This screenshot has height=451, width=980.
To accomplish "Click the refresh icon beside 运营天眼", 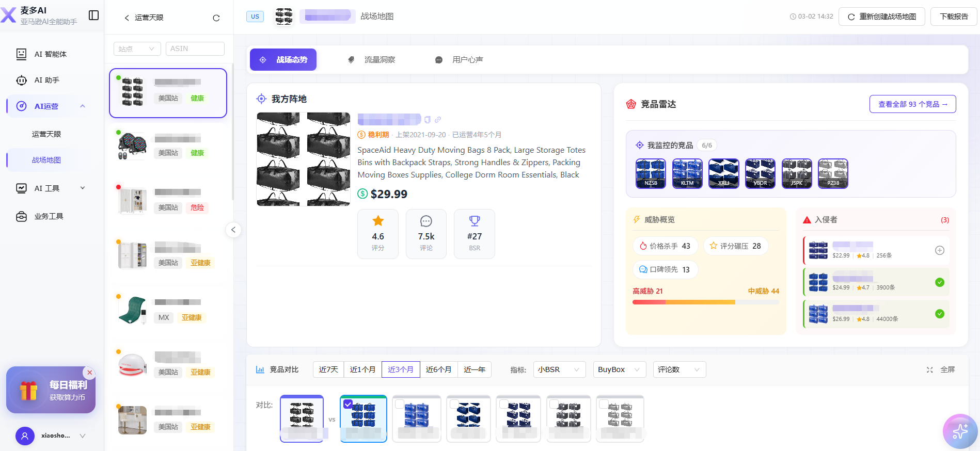I will 216,18.
